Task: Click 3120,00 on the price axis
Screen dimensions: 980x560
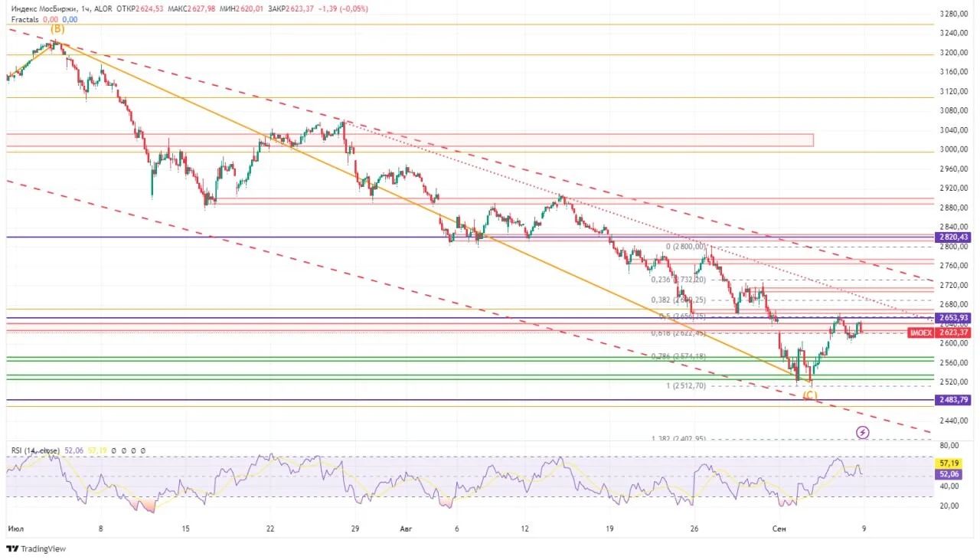Action: [x=955, y=91]
